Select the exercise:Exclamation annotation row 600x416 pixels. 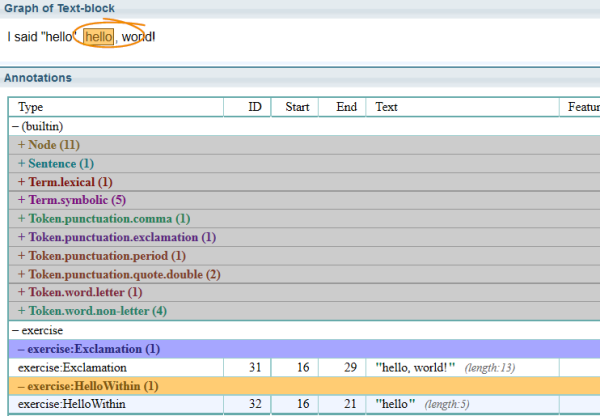click(72, 368)
